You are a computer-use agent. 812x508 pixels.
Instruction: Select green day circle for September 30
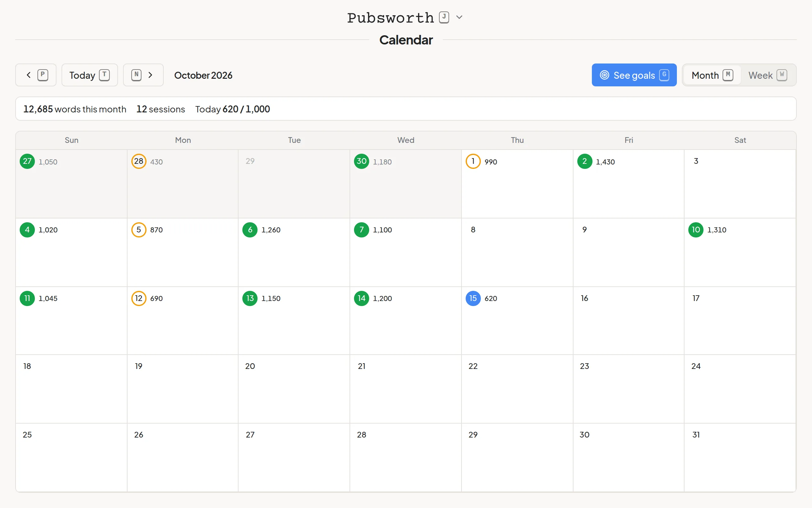(361, 161)
